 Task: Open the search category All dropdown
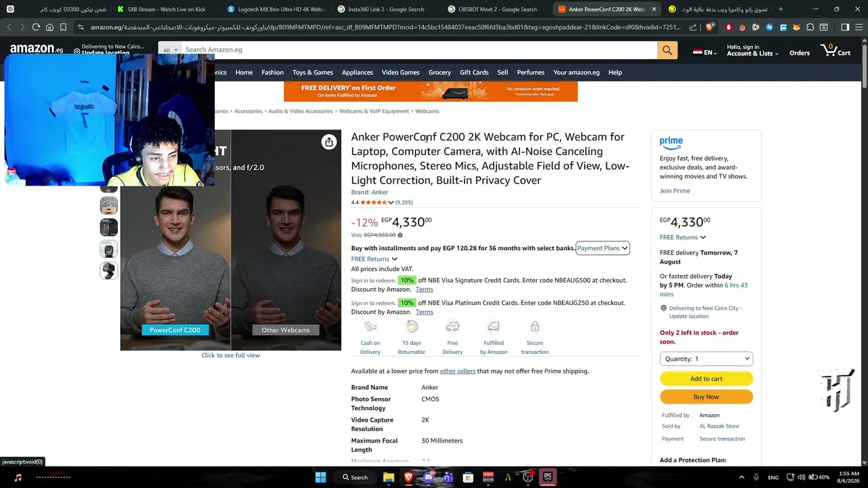(x=170, y=50)
